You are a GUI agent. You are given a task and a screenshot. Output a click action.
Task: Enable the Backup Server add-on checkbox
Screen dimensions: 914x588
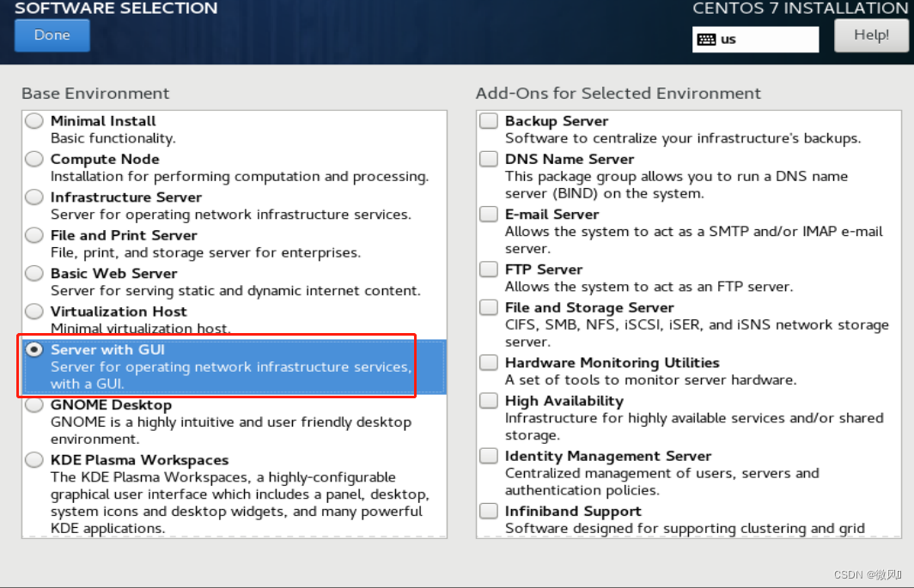[x=489, y=121]
